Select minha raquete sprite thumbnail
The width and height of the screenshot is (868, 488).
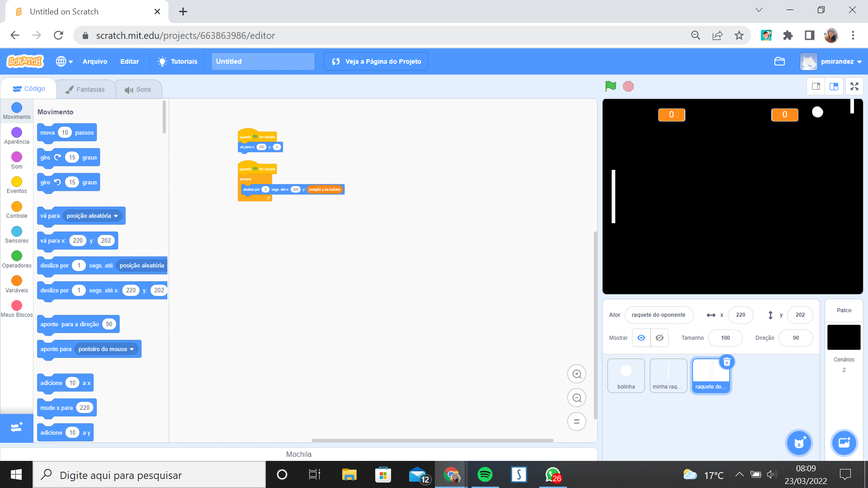pyautogui.click(x=668, y=374)
